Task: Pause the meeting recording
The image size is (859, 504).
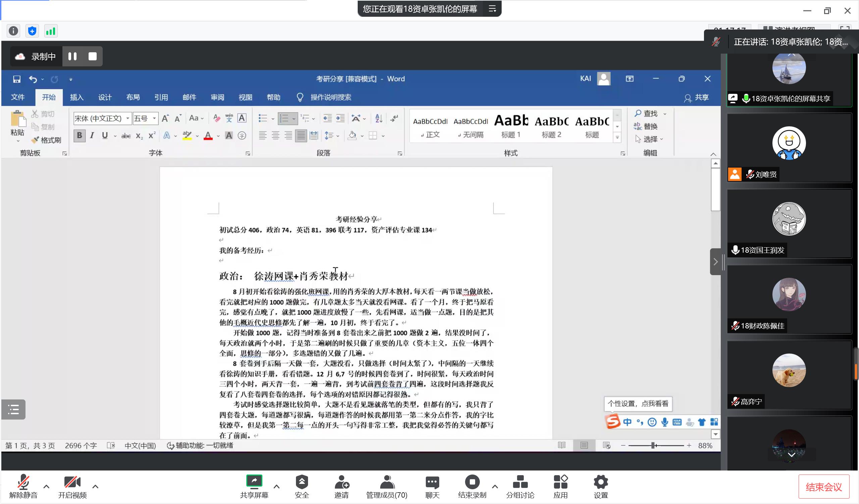Action: (x=72, y=56)
